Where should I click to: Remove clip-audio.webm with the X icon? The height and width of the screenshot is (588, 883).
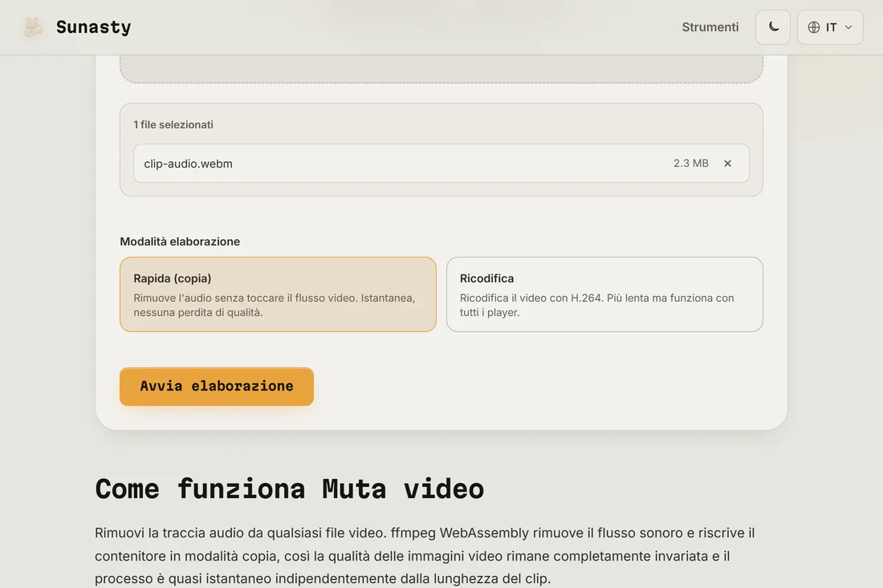(x=727, y=163)
